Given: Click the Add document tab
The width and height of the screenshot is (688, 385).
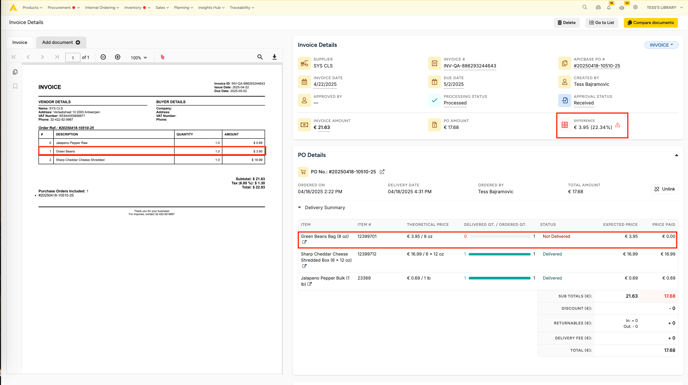Looking at the screenshot, I should [61, 42].
